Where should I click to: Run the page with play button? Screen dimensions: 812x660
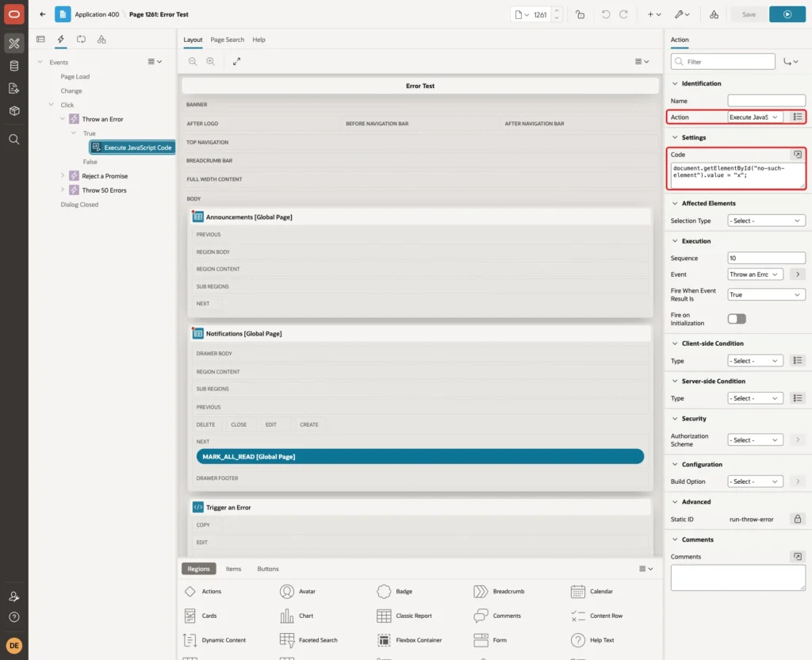coord(787,14)
